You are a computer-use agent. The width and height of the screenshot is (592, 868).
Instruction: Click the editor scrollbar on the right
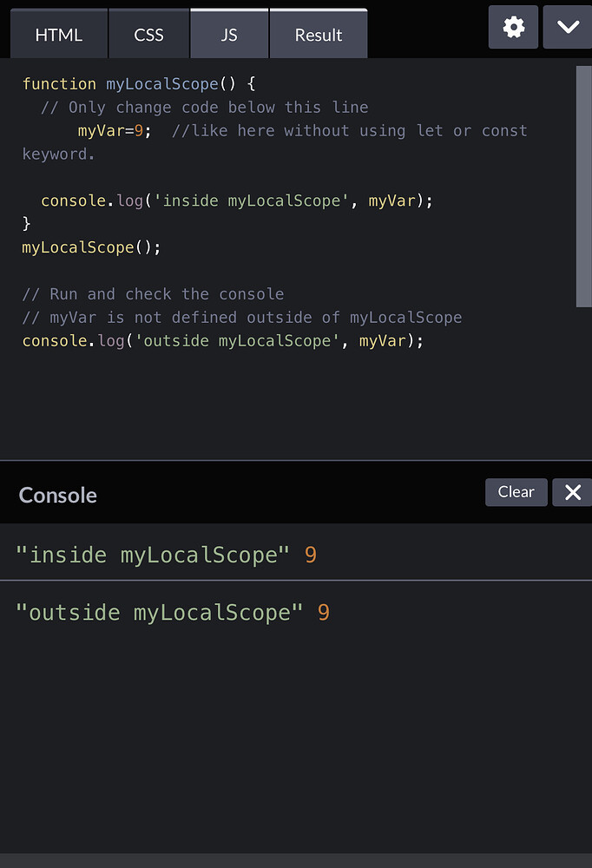pos(582,187)
